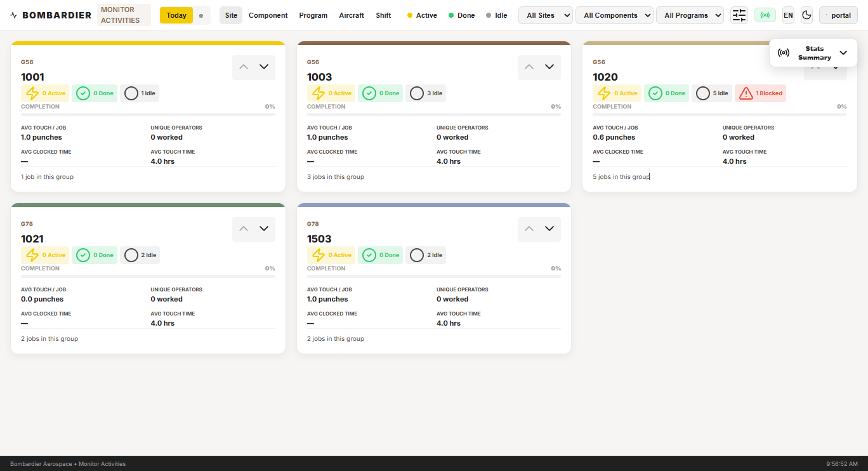Open the All Sites dropdown
The width and height of the screenshot is (868, 471).
pyautogui.click(x=546, y=15)
